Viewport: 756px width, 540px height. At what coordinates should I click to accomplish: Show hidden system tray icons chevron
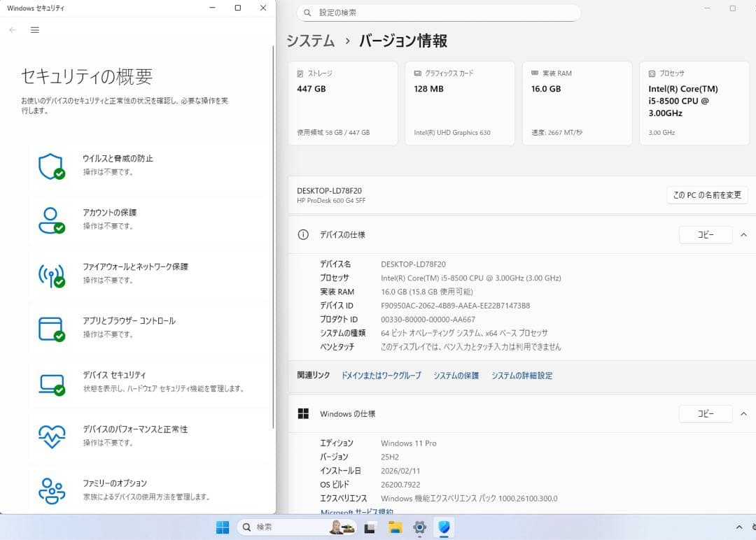pos(739,527)
